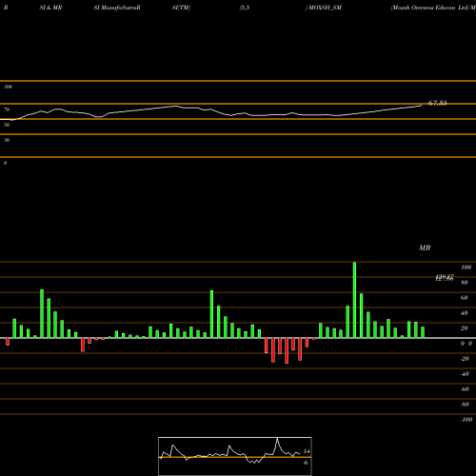
Task: Click the 100 label on the MR axis
Action: click(x=466, y=268)
